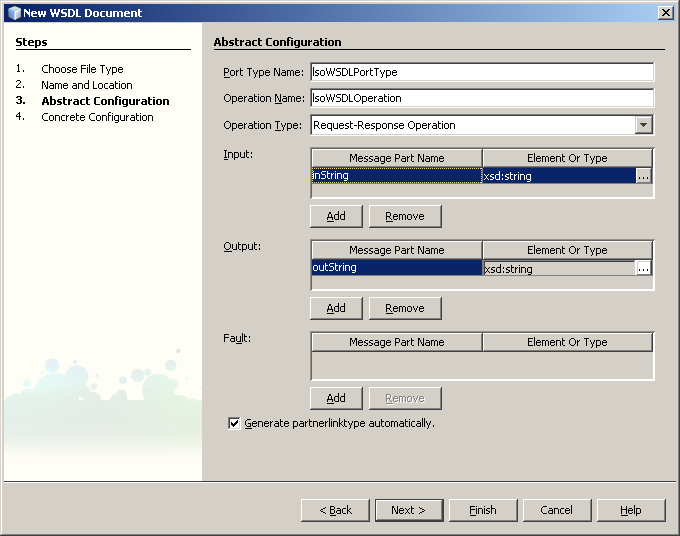
Task: Add a new Input message part
Action: tap(336, 216)
